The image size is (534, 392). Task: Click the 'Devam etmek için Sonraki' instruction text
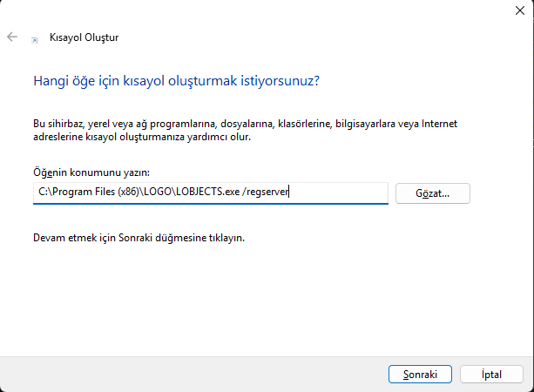(x=138, y=237)
